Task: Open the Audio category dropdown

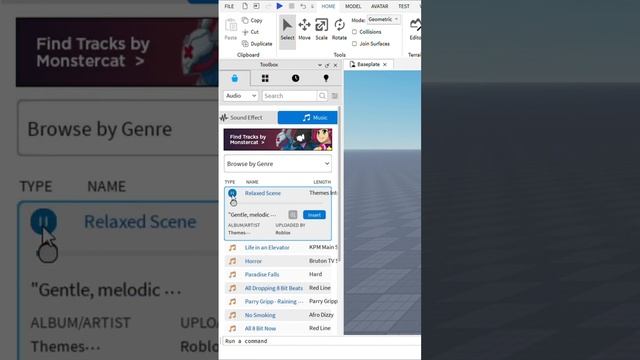Action: [x=241, y=96]
